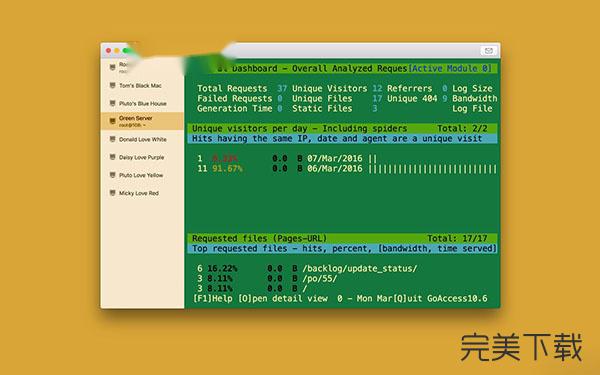Click the Total Requests label
This screenshot has height=375, width=600.
pos(232,88)
